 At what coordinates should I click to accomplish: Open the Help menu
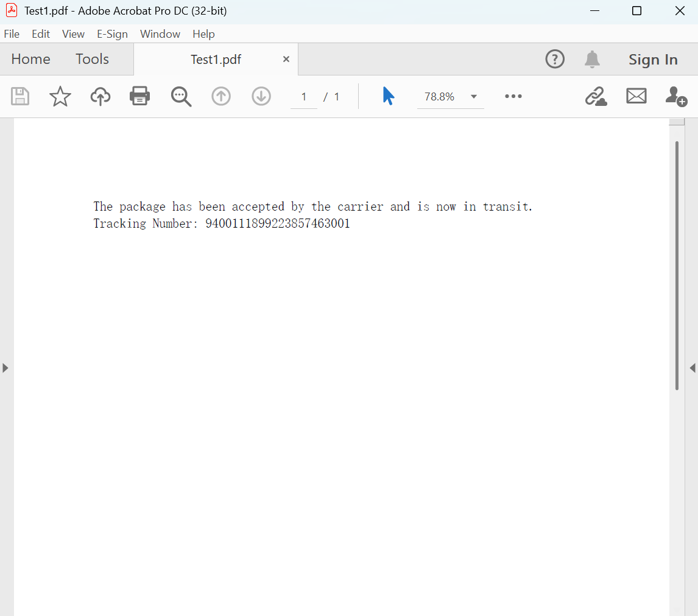[x=203, y=34]
